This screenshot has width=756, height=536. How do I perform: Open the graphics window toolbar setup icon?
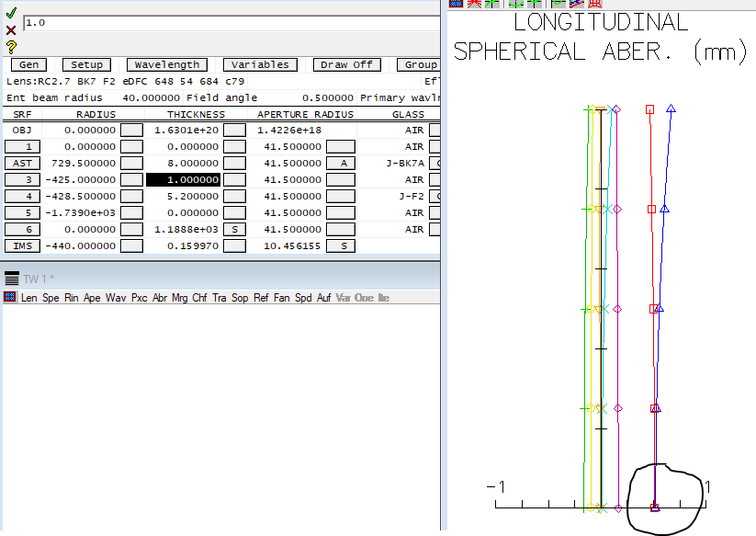(456, 4)
